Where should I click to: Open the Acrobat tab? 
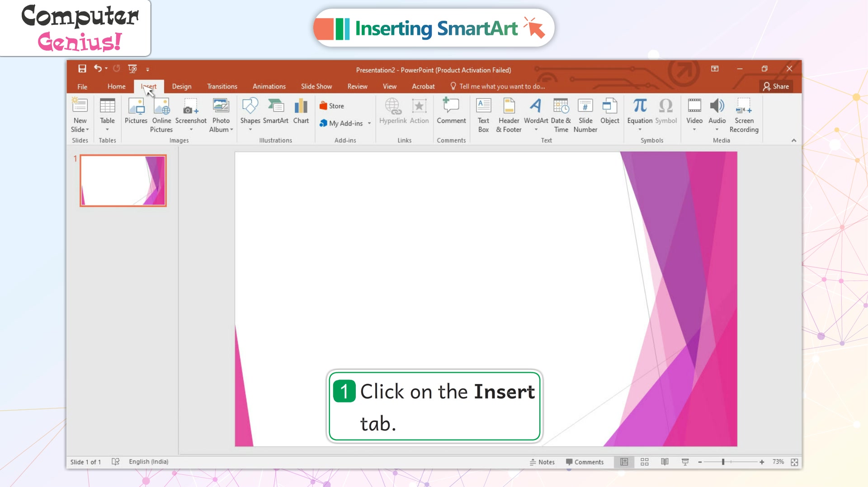423,86
